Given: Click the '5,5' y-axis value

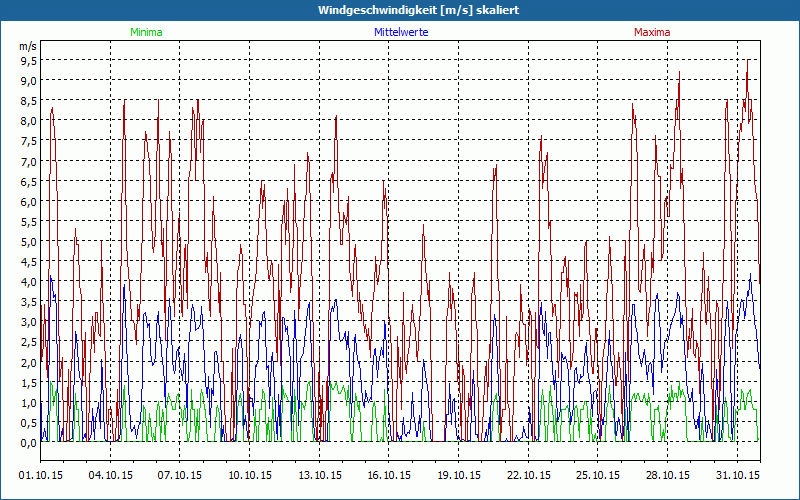Looking at the screenshot, I should [29, 221].
